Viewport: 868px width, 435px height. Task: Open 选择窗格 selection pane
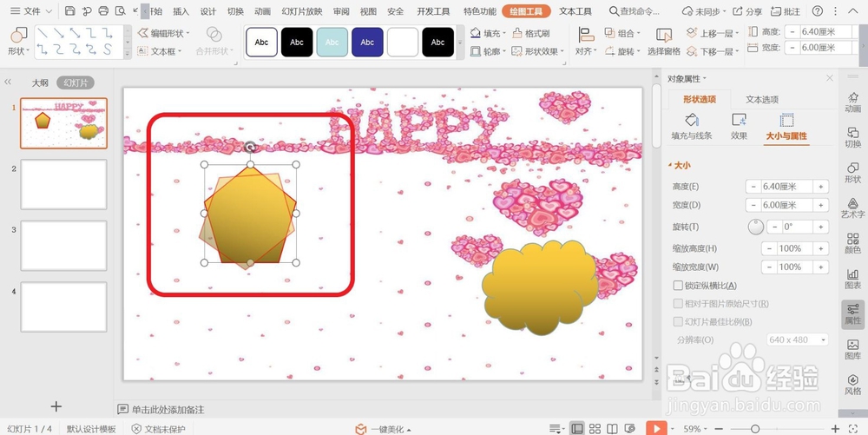[x=664, y=42]
